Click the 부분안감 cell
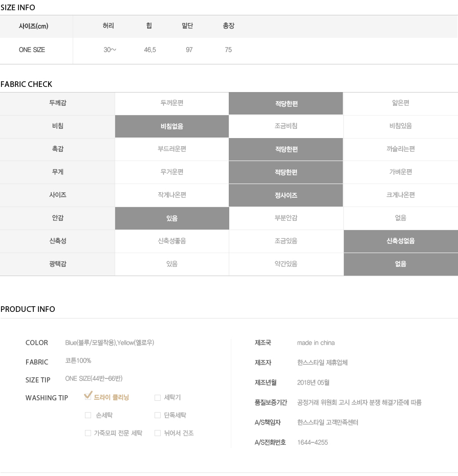 pyautogui.click(x=286, y=218)
